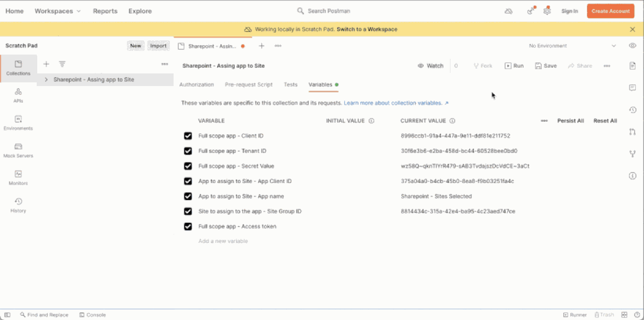644x320 pixels.
Task: Switch to the Pre-request Script tab
Action: pyautogui.click(x=249, y=84)
